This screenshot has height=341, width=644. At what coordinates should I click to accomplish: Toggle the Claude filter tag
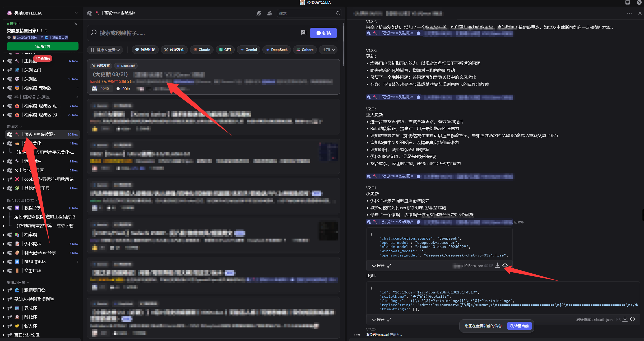coord(201,50)
